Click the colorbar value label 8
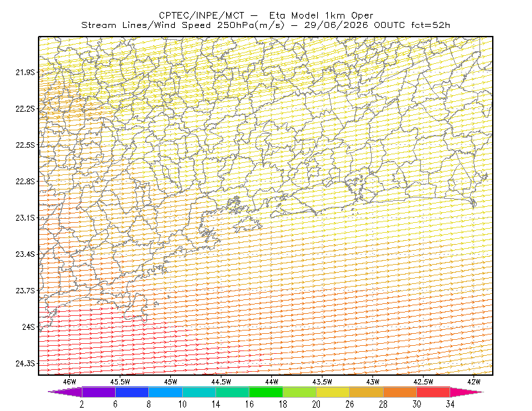The image size is (532, 411). point(148,404)
